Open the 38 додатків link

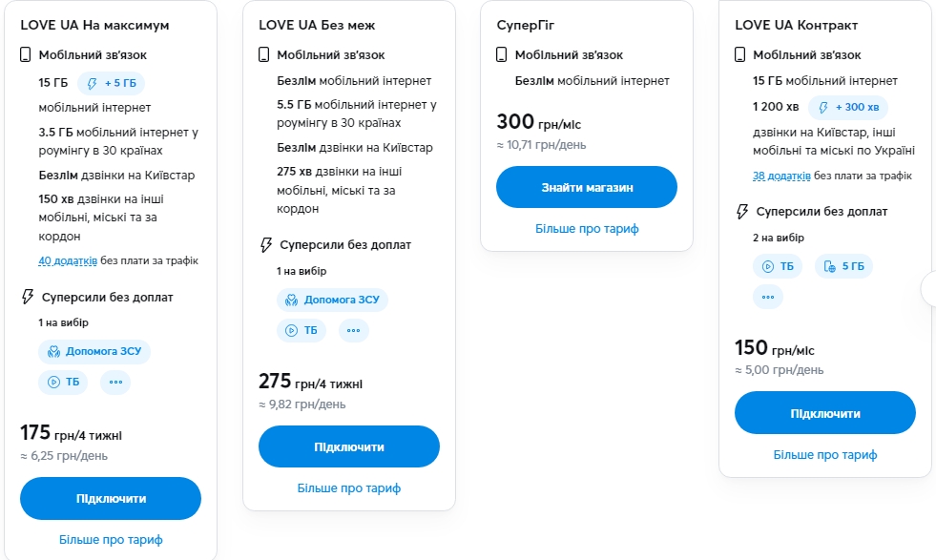tap(781, 176)
